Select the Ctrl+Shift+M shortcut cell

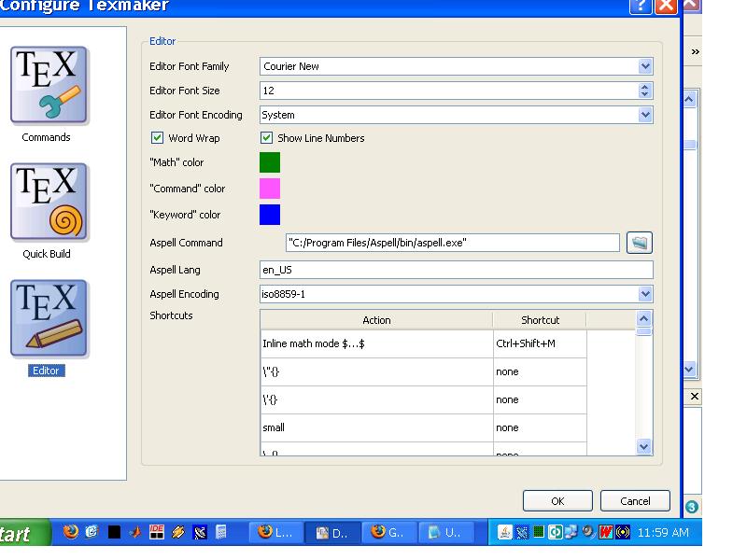click(540, 343)
